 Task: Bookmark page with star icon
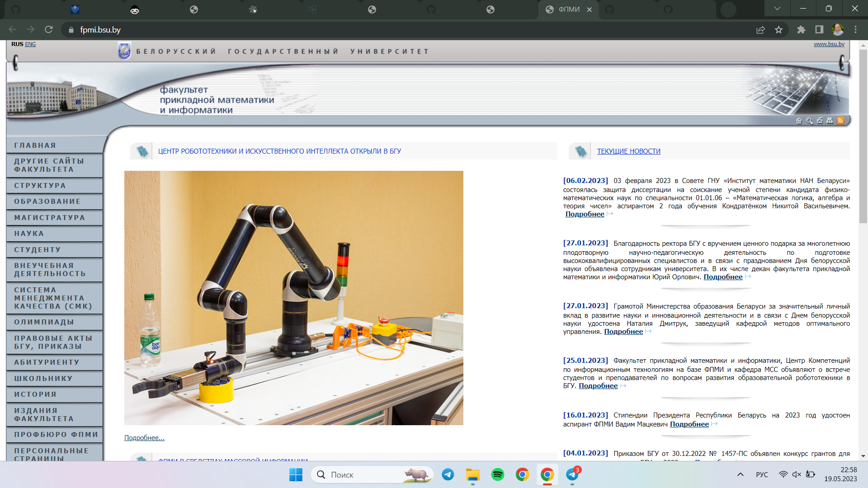click(778, 30)
